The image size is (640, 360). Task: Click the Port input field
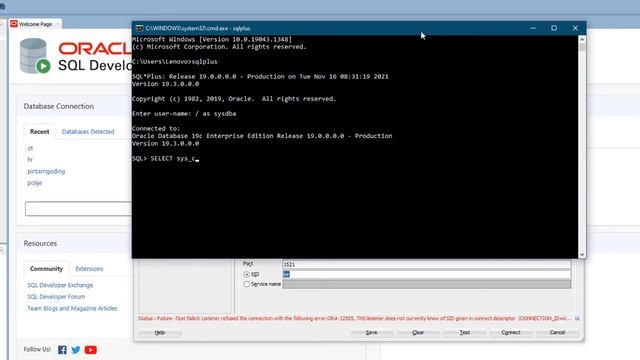(x=427, y=264)
